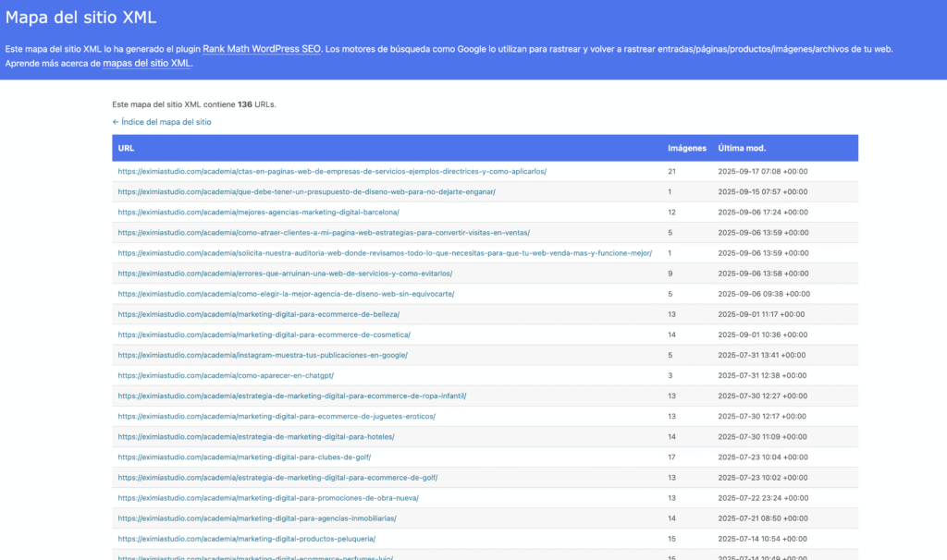Open marketing-digital-para-ecommerce-de-cosmetica link

[264, 335]
